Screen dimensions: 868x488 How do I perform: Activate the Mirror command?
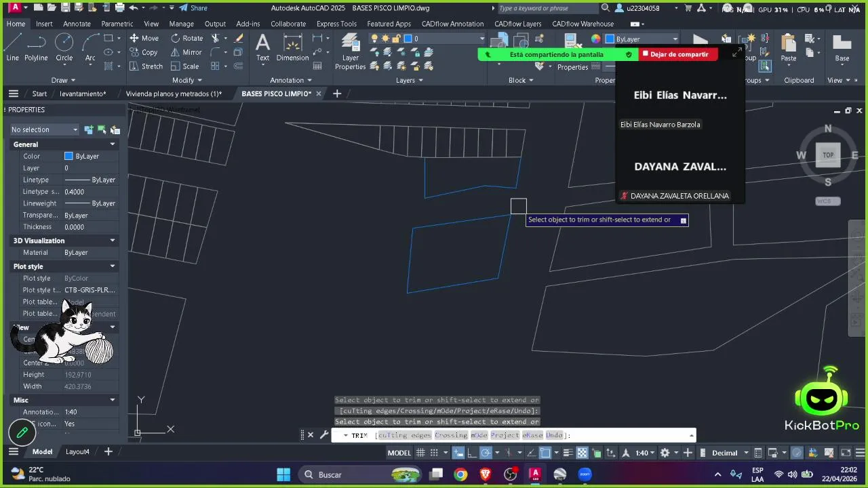[186, 52]
